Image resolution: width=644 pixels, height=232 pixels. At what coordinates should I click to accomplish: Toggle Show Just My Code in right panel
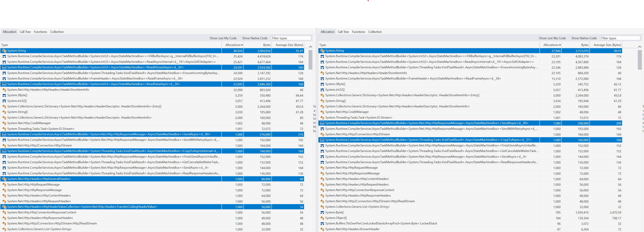(x=552, y=38)
